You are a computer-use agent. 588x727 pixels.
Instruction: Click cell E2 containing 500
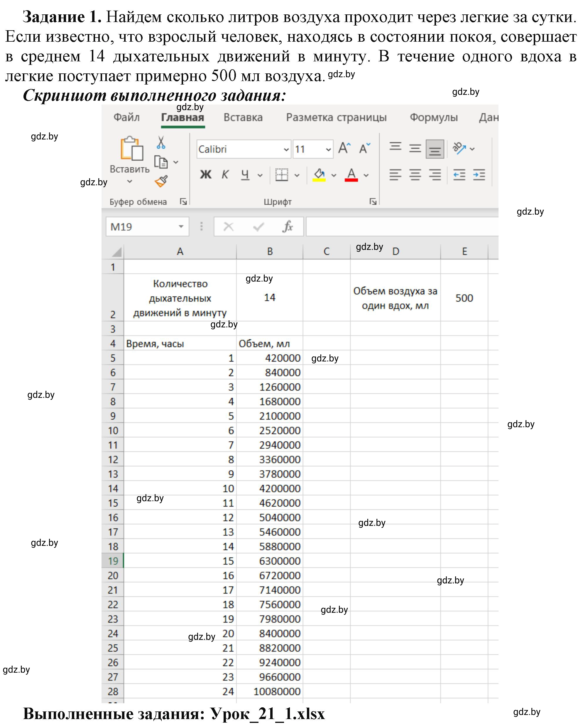464,297
